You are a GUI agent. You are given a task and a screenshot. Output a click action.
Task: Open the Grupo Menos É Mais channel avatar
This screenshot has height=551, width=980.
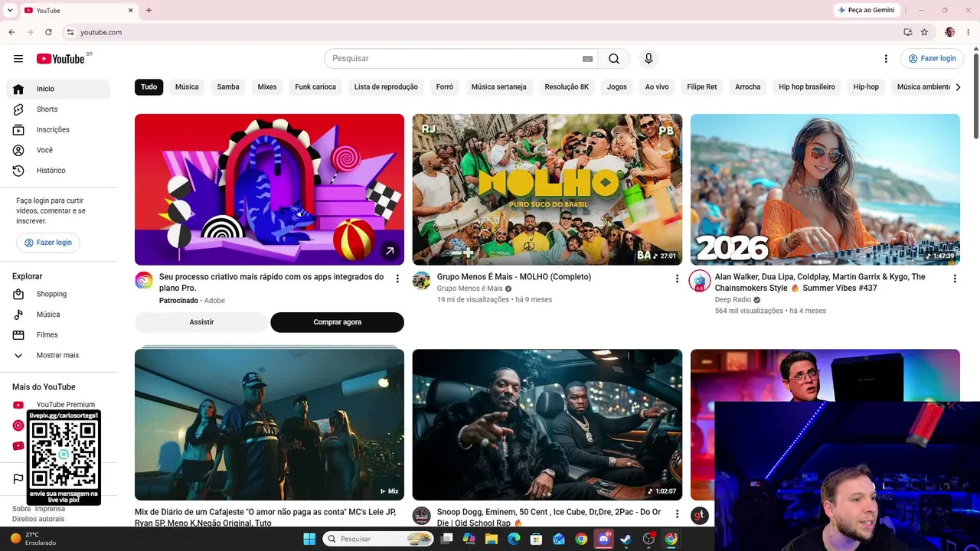tap(422, 280)
